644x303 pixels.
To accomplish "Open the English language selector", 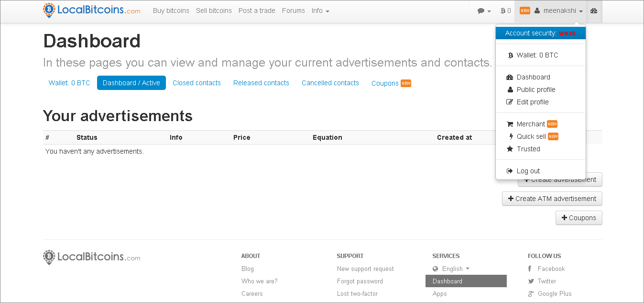I will 452,269.
